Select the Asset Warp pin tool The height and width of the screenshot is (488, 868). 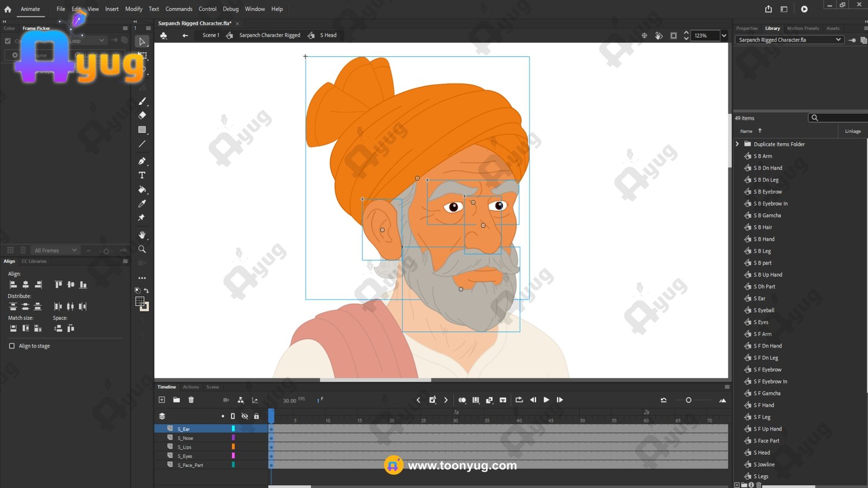click(142, 217)
